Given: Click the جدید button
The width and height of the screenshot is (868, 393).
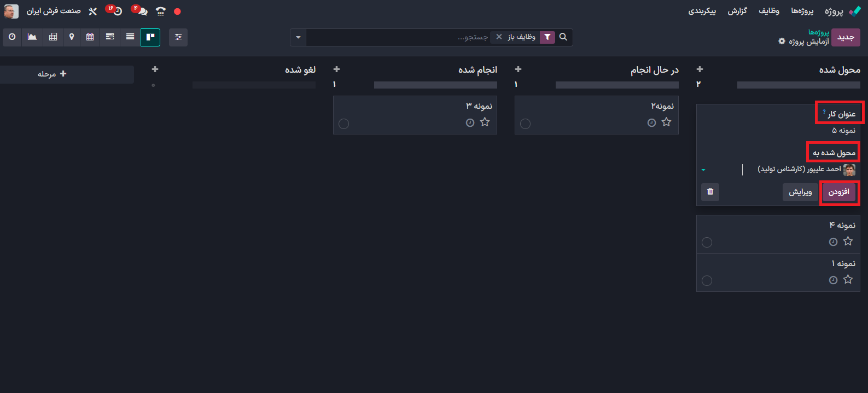Looking at the screenshot, I should click(846, 37).
